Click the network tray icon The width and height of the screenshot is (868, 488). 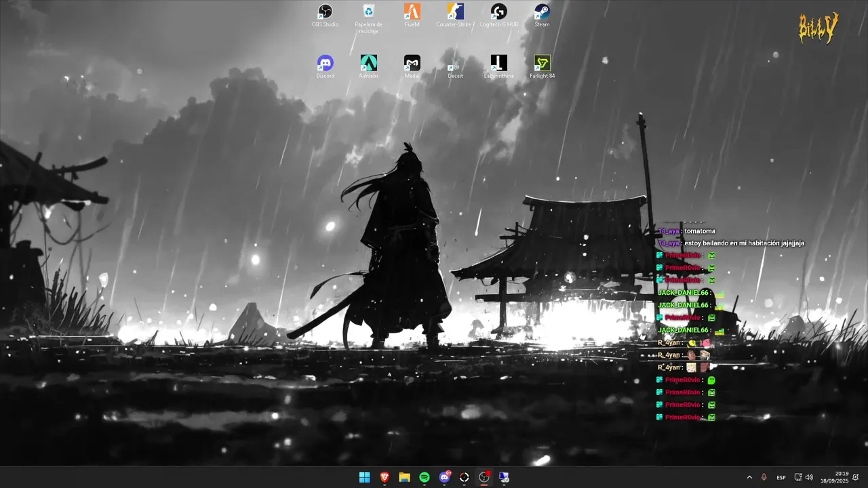(x=798, y=477)
